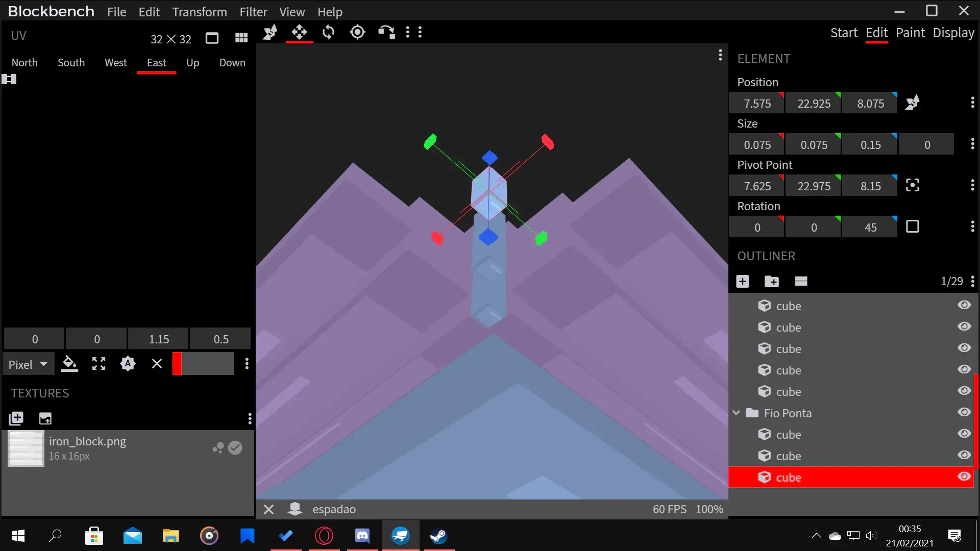This screenshot has height=551, width=980.
Task: Select the Pivot tool
Action: (x=357, y=32)
